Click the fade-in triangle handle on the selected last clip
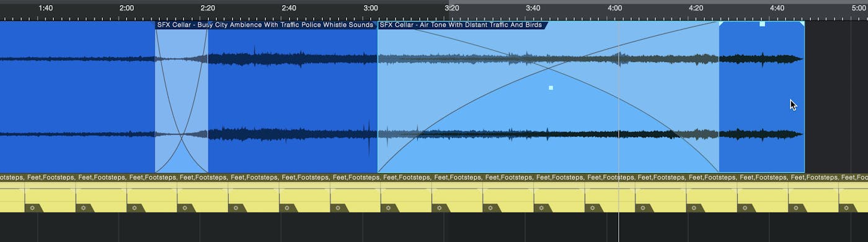This screenshot has width=868, height=242. (722, 24)
